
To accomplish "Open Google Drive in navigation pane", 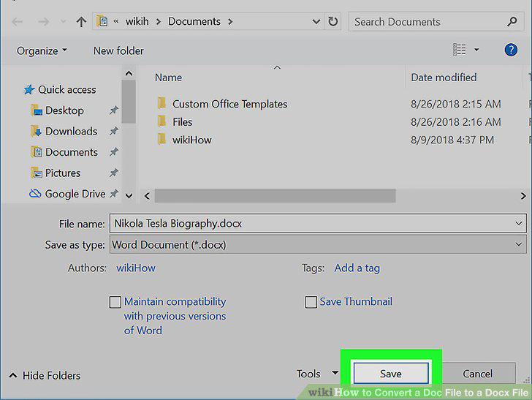I will click(67, 194).
